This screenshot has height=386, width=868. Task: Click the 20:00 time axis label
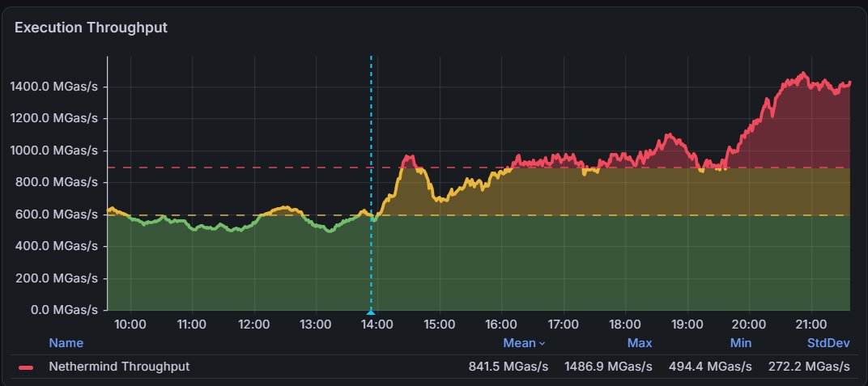[x=749, y=324]
